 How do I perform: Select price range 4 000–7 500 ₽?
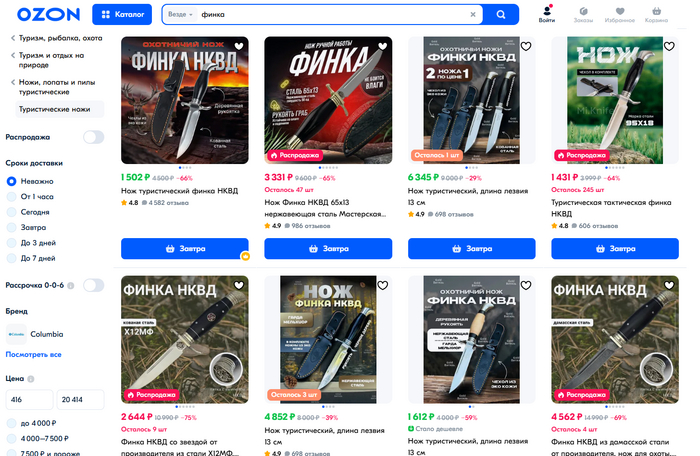coord(38,439)
